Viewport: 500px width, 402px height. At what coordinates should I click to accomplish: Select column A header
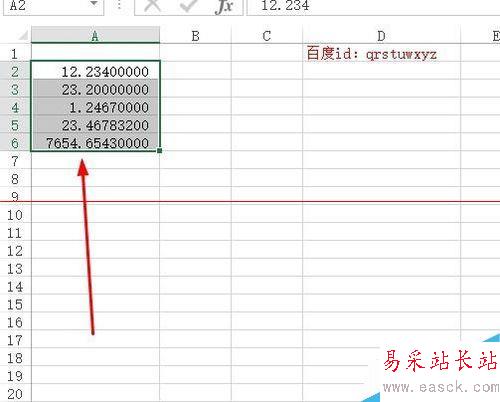coord(95,36)
